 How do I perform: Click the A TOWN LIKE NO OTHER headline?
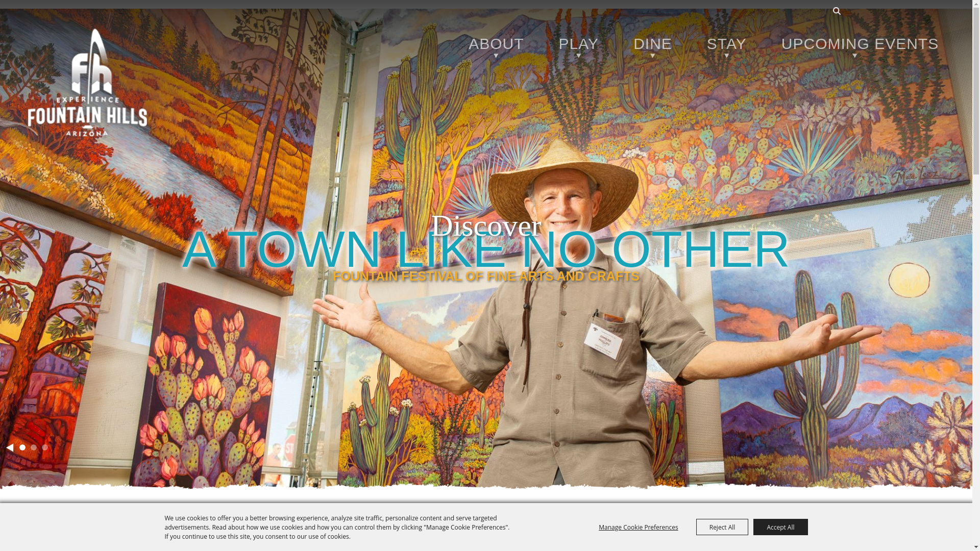click(485, 249)
